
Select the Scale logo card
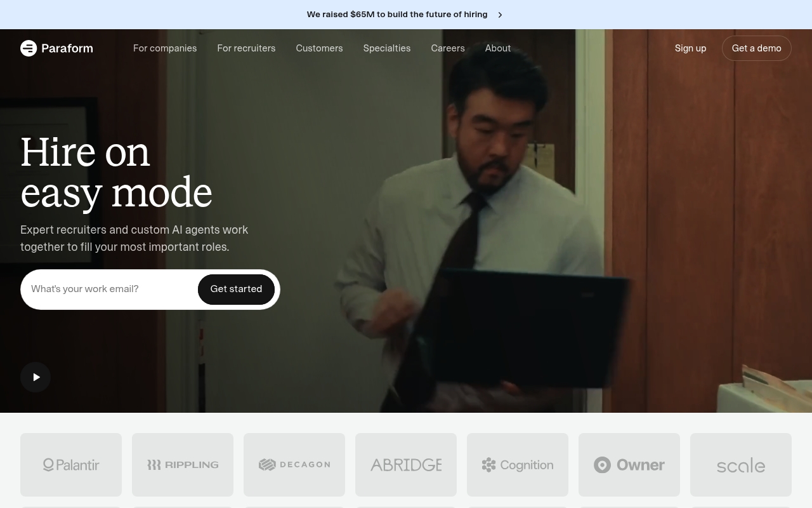(741, 465)
